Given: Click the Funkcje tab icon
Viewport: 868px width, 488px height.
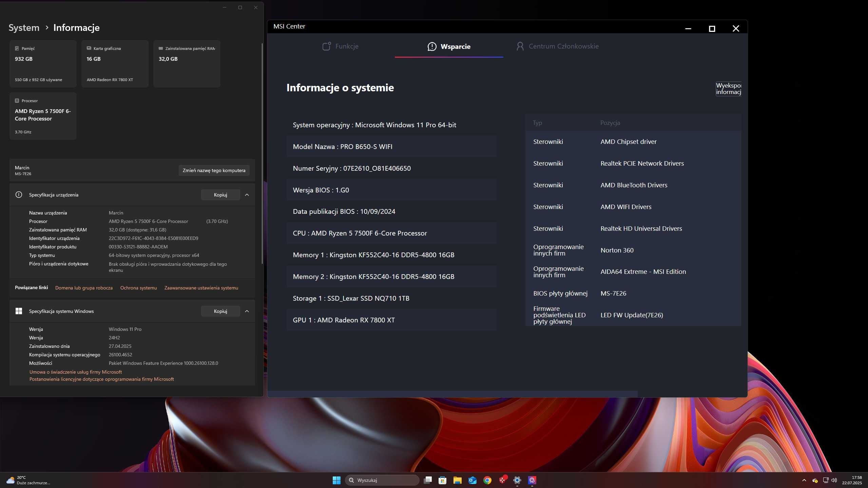Looking at the screenshot, I should pos(327,46).
